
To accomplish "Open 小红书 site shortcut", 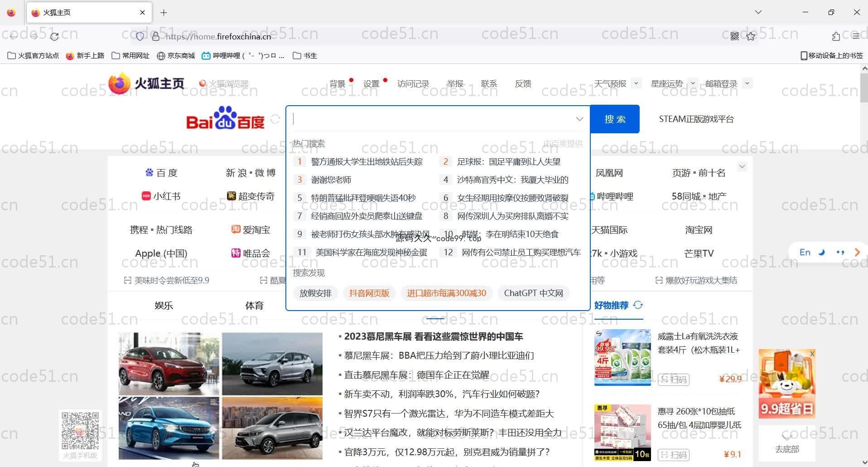I will [x=161, y=196].
